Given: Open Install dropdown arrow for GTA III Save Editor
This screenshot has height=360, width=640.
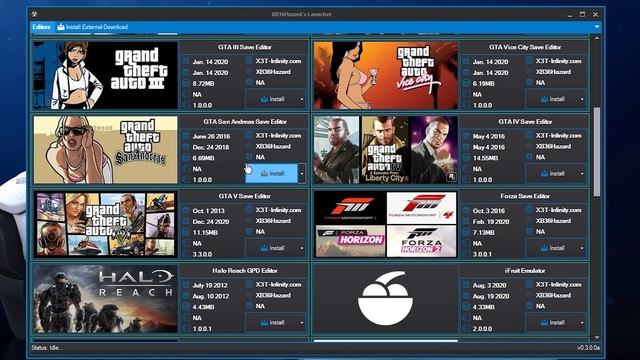Looking at the screenshot, I should click(302, 99).
